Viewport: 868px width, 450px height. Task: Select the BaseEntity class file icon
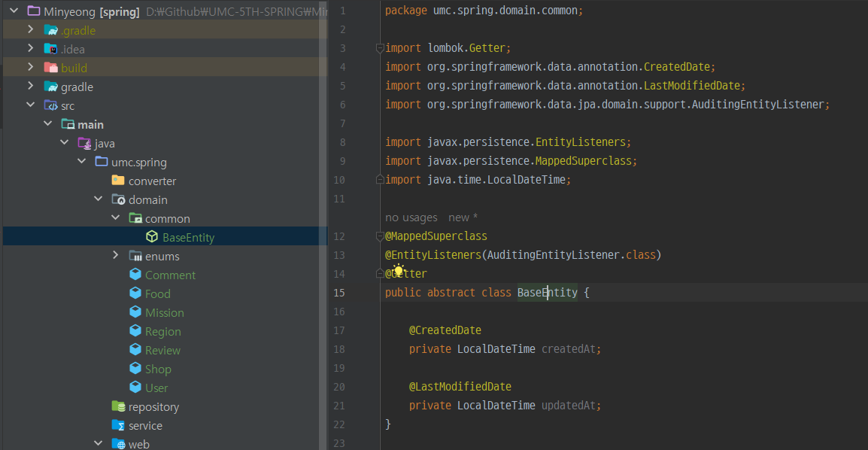pyautogui.click(x=152, y=237)
